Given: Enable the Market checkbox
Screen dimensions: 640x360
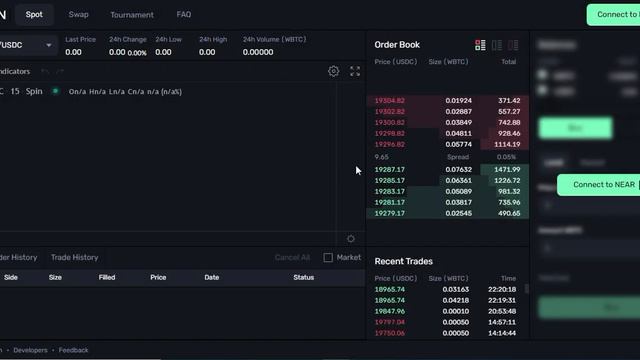Looking at the screenshot, I should (x=328, y=258).
